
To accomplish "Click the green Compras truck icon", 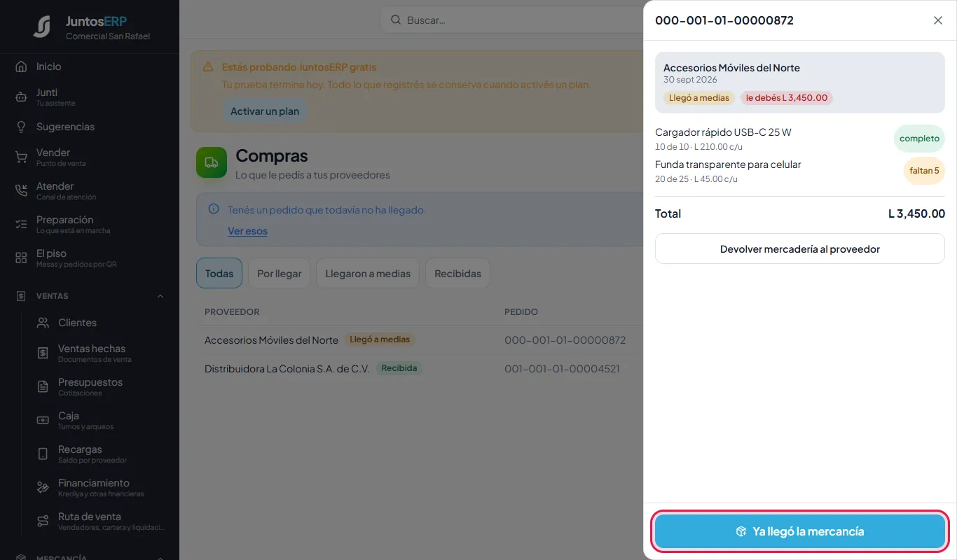I will click(x=212, y=162).
